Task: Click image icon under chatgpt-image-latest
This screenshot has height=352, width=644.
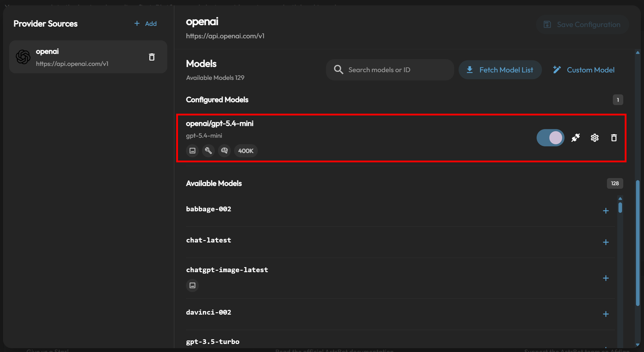Action: (x=192, y=286)
